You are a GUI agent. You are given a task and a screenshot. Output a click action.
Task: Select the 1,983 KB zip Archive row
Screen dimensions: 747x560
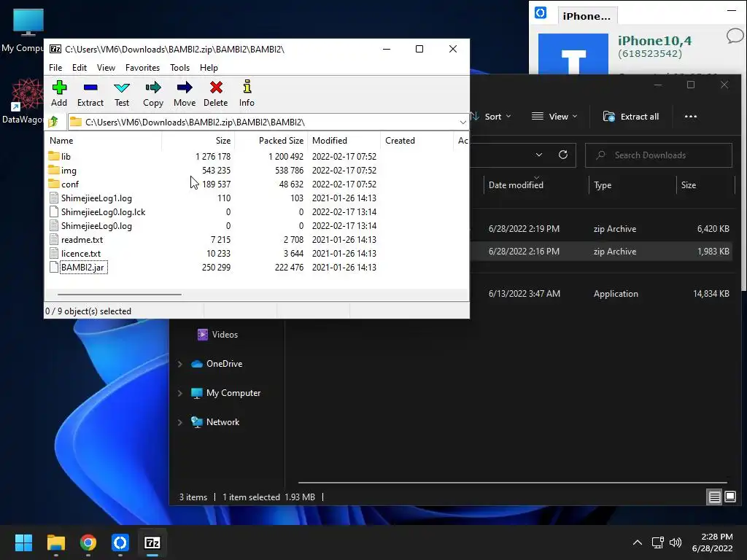[601, 252]
